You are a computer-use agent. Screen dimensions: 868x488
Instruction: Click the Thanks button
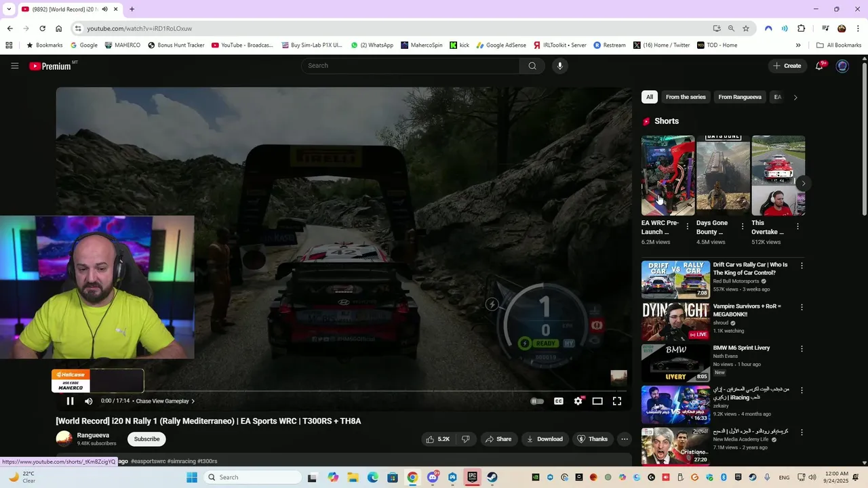(593, 439)
